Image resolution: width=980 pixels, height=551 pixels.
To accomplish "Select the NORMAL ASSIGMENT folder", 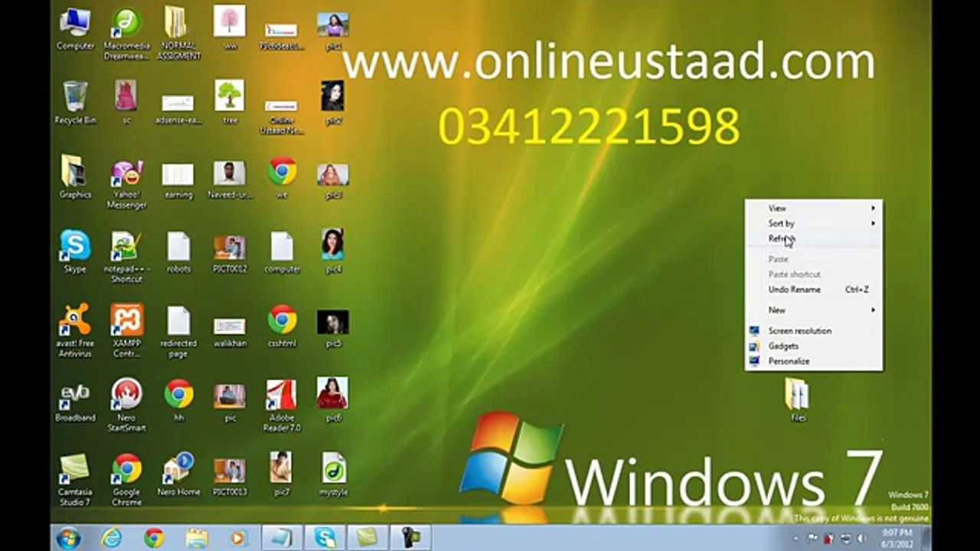I will pos(178,34).
